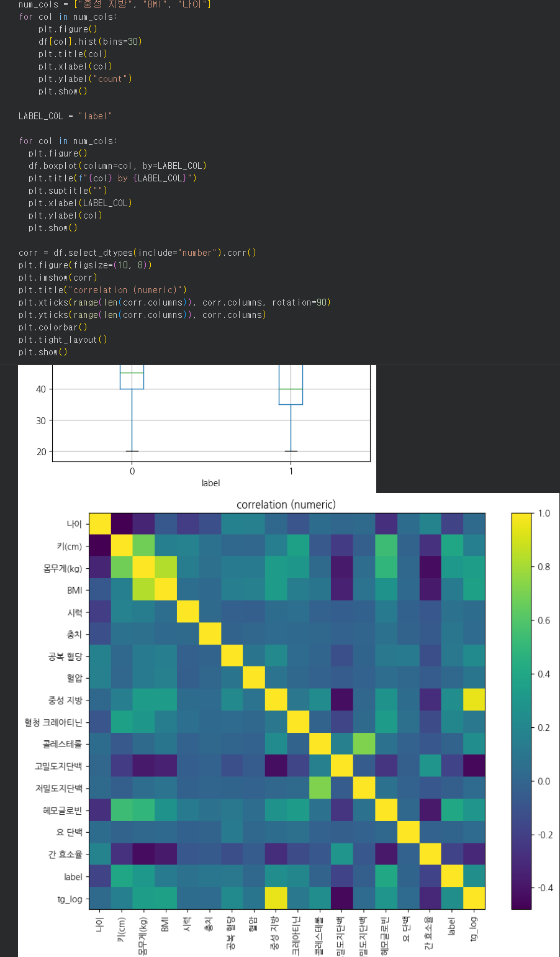Viewport: 560px width, 957px height.
Task: Click the boxplot y-axis tick 40
Action: click(41, 389)
